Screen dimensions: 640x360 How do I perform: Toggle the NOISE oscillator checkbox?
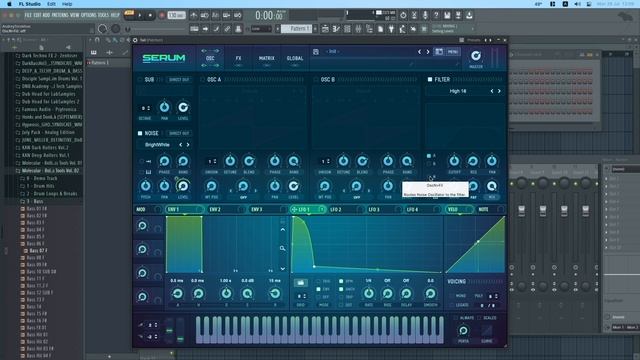140,133
